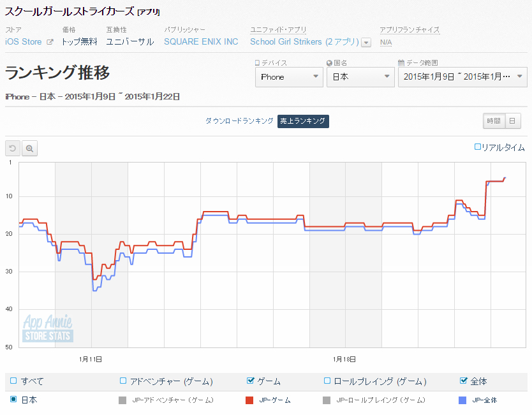Image resolution: width=532 pixels, height=415 pixels.
Task: Select the 売上ランキング tab
Action: pyautogui.click(x=303, y=121)
